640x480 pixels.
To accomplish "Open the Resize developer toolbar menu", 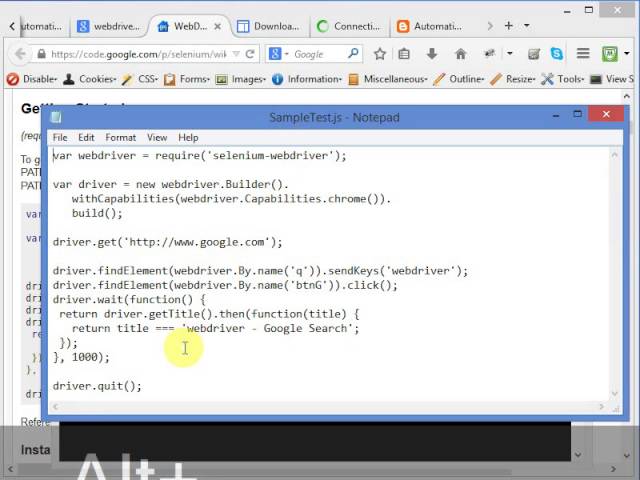I will (x=513, y=79).
